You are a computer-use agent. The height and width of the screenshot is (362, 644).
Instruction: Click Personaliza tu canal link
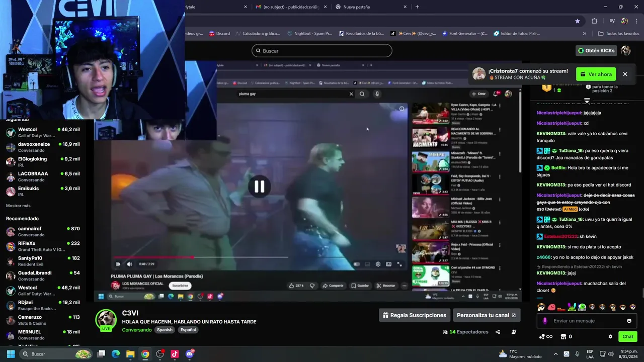click(487, 315)
